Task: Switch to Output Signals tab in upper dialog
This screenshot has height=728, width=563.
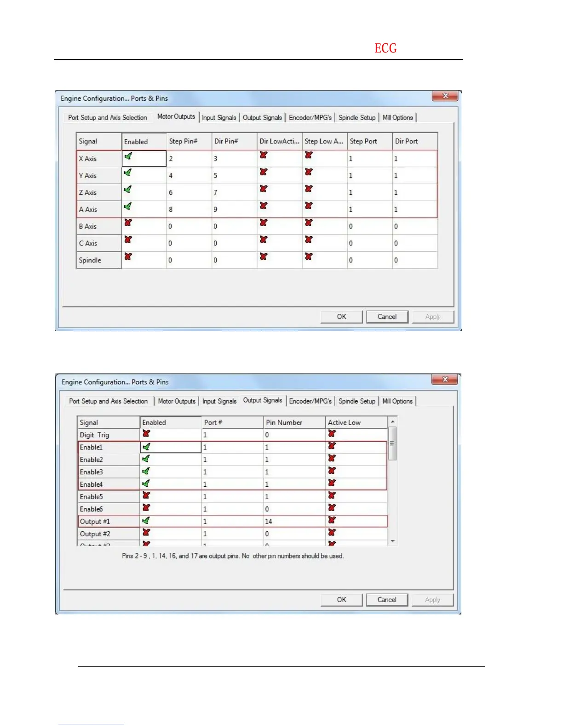Action: click(x=262, y=118)
